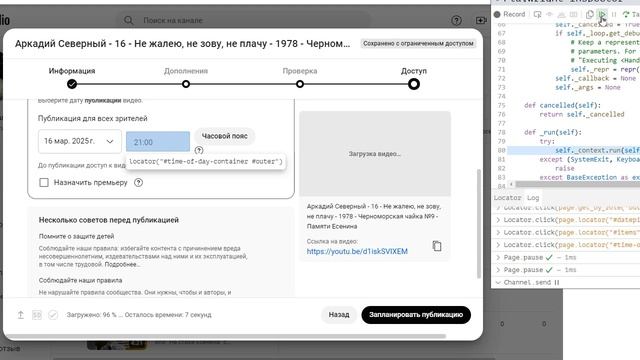Click the Загружено: 96 % upload status text

[139, 315]
